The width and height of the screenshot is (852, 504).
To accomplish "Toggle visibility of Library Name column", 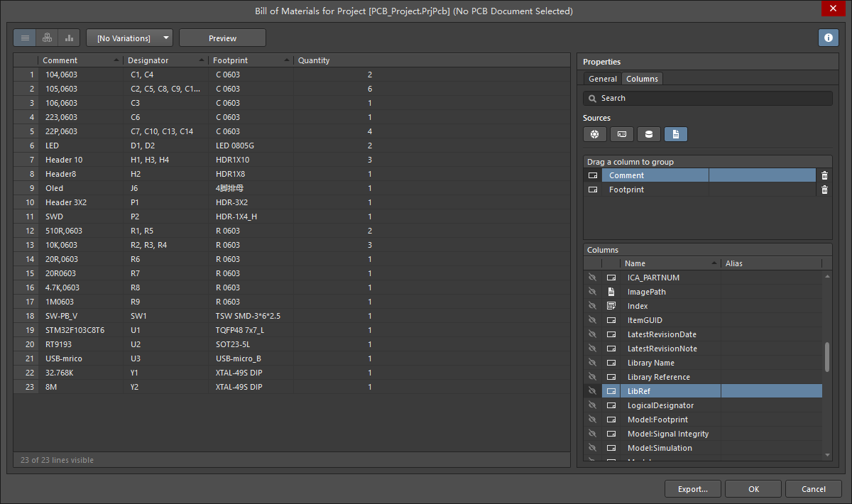I will pyautogui.click(x=592, y=363).
